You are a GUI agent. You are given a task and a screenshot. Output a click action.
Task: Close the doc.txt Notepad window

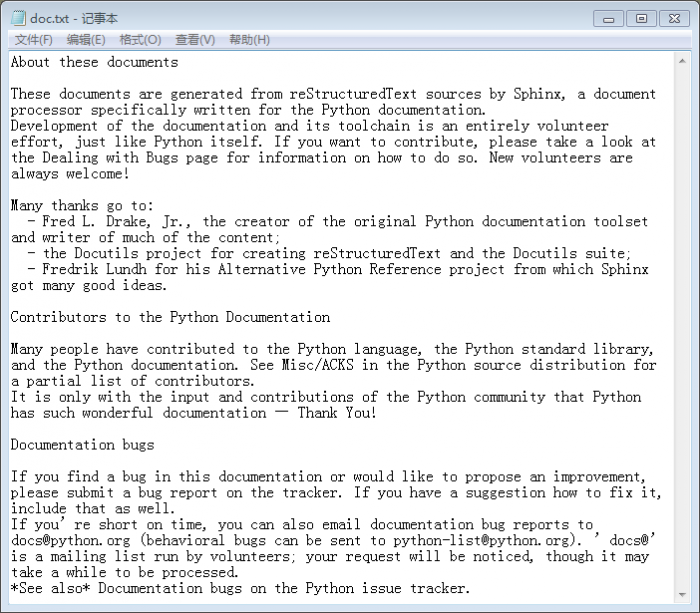pos(674,19)
